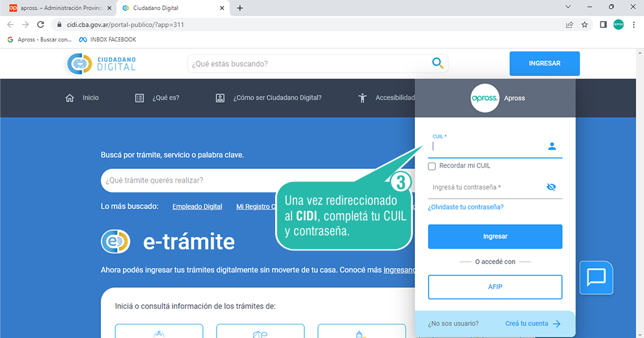Reload the page with refresh icon

coord(40,25)
